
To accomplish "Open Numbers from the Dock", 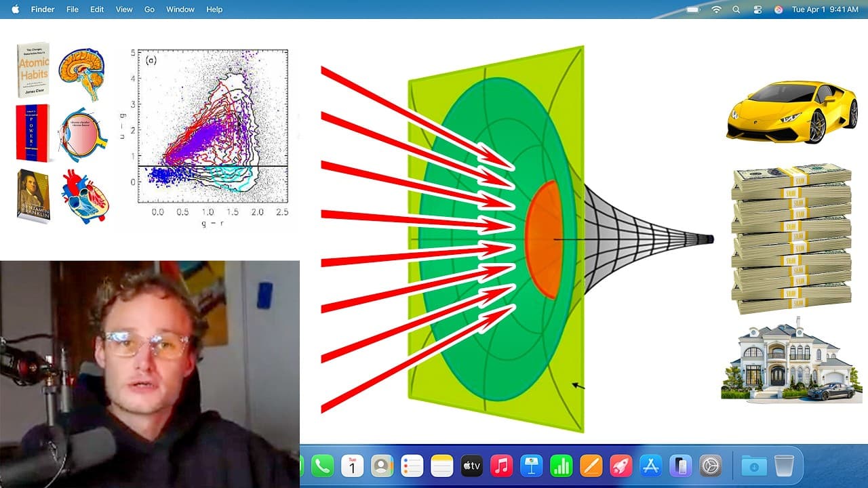I will tap(561, 466).
